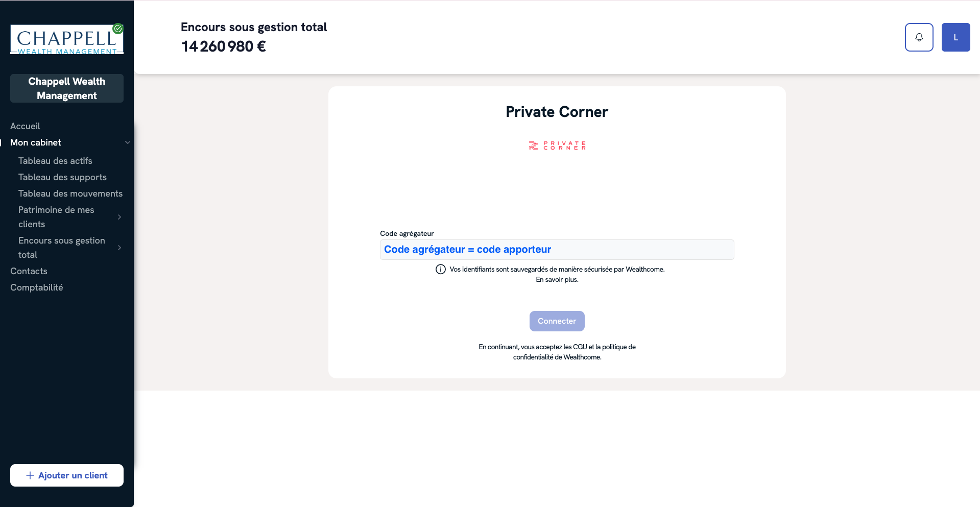The width and height of the screenshot is (980, 507).
Task: Go to Accueil page
Action: tap(25, 126)
